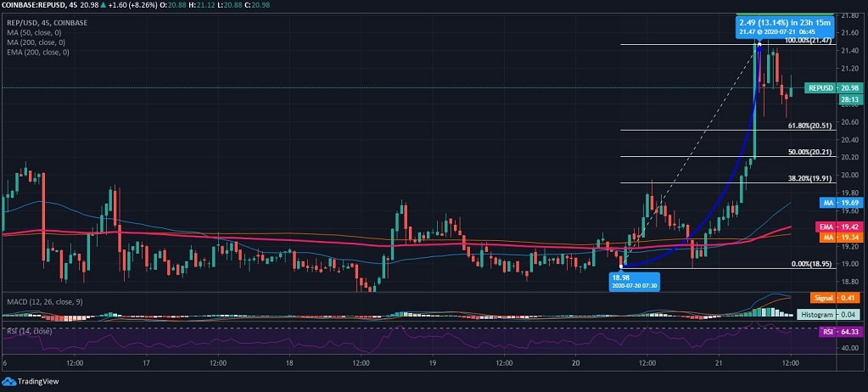Image resolution: width=868 pixels, height=392 pixels.
Task: Select the EMA (200, close, 0) indicator label
Action: (39, 53)
